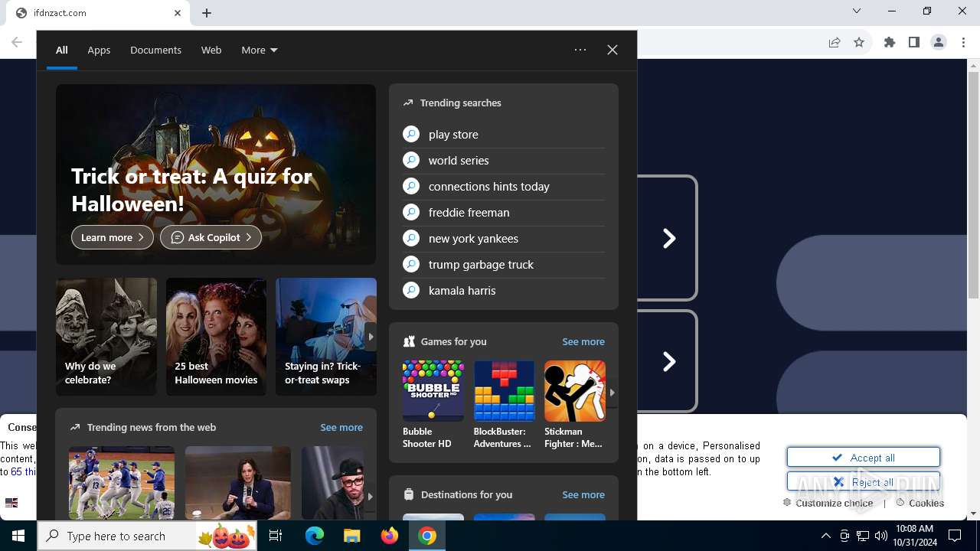This screenshot has height=551, width=980.
Task: Click the Chrome share page icon
Action: coord(835,42)
